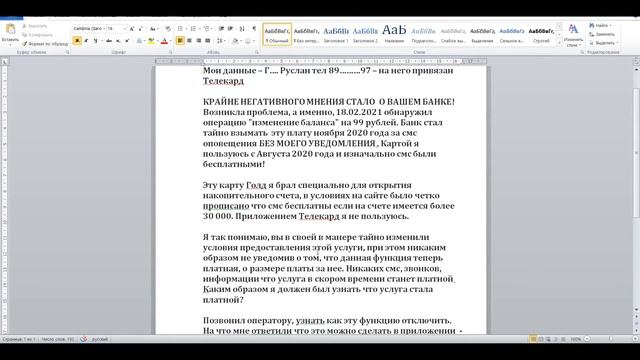Select Align Text Left
The image size is (640, 360).
[x=180, y=41]
